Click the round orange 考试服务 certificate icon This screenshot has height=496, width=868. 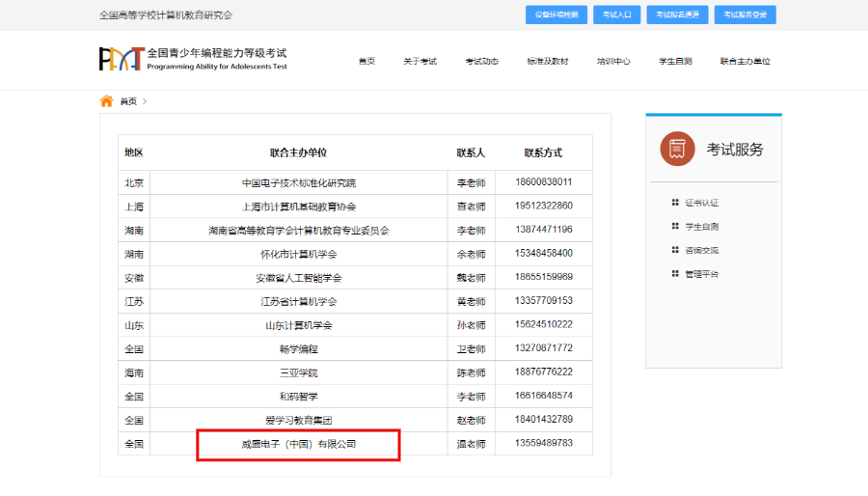click(677, 149)
